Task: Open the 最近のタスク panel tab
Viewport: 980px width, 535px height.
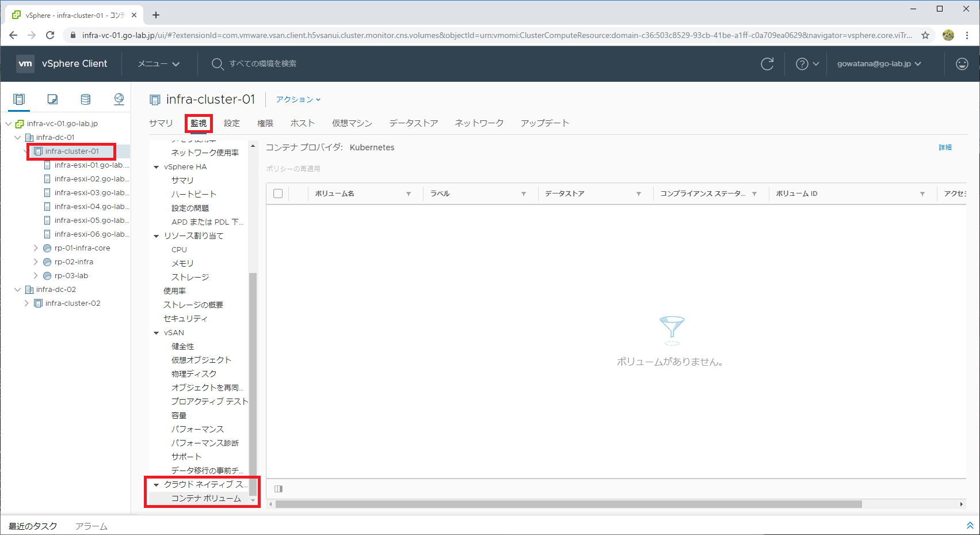Action: (x=33, y=526)
